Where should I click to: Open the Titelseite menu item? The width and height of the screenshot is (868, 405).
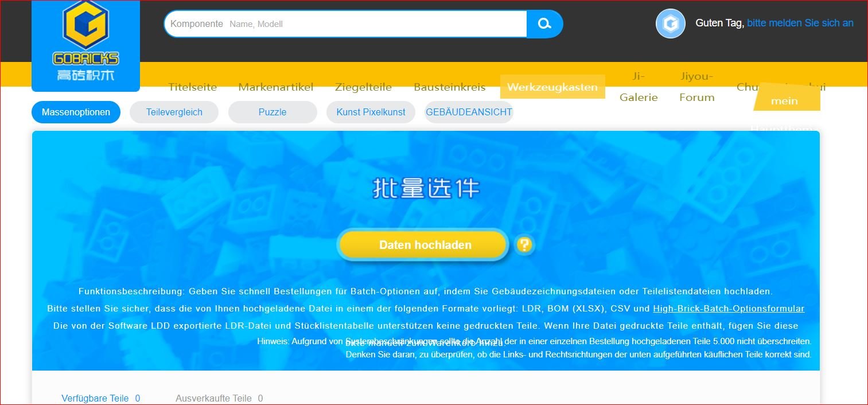(192, 87)
